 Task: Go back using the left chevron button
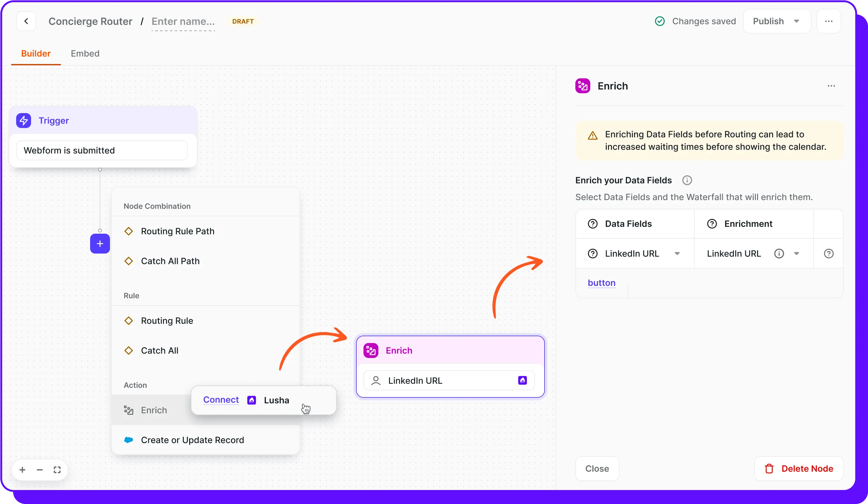(26, 21)
